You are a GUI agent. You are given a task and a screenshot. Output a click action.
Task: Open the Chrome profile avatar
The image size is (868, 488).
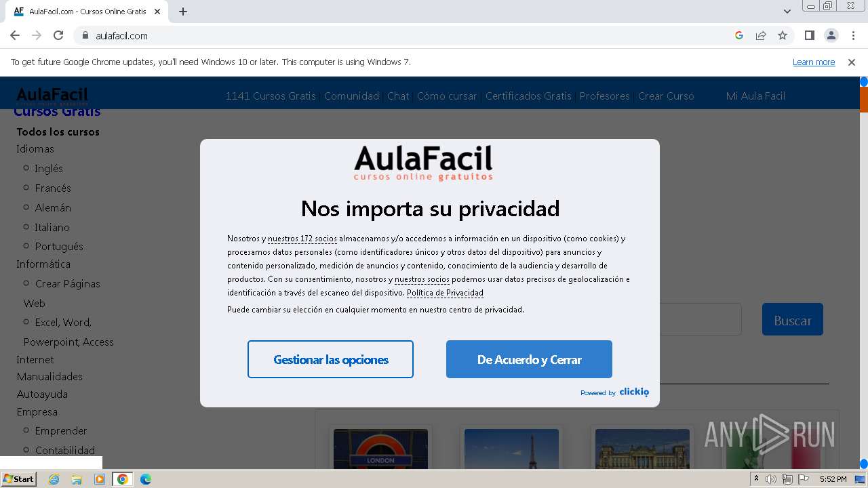[x=831, y=35]
